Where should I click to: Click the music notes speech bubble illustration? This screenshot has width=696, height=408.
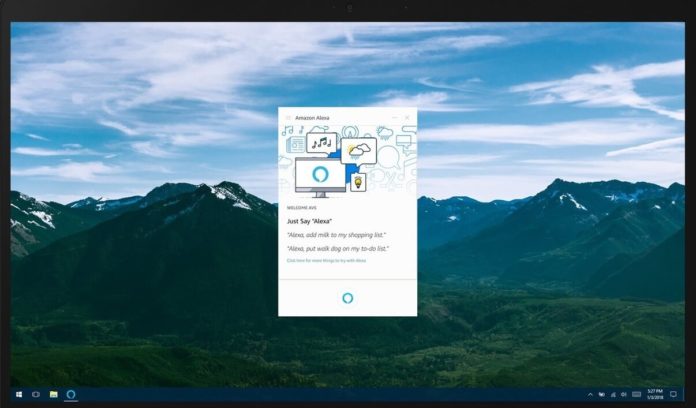tap(321, 143)
